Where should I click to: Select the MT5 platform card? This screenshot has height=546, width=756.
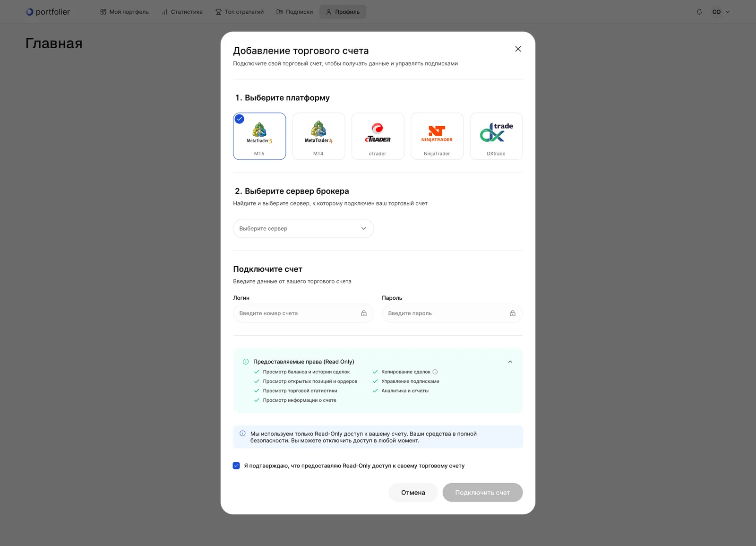pyautogui.click(x=259, y=136)
